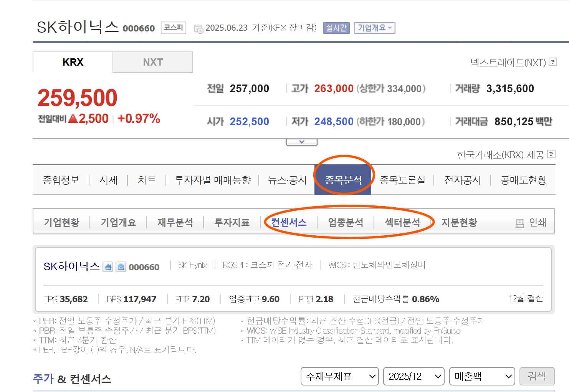The image size is (569, 392).
Task: Click the SK Hynix English name text
Action: [193, 265]
